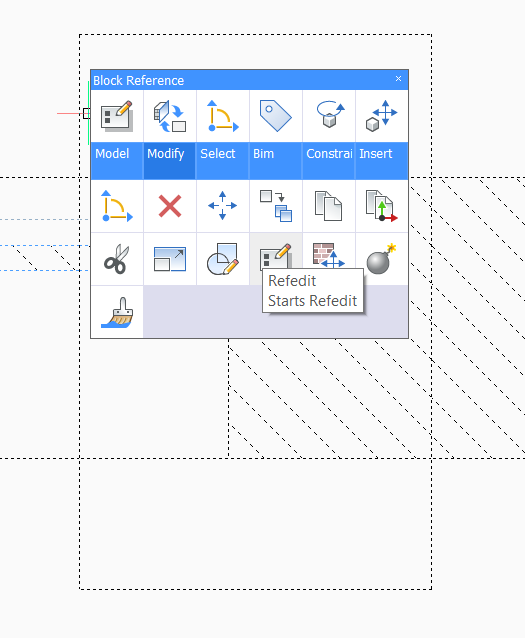Open the Model tab with the pencil icon
The height and width of the screenshot is (638, 525).
click(x=117, y=135)
